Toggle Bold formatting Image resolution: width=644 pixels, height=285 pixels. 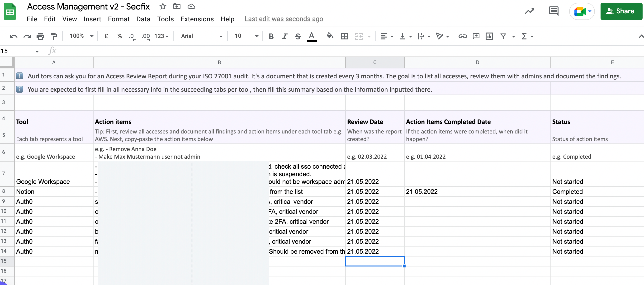coord(271,36)
